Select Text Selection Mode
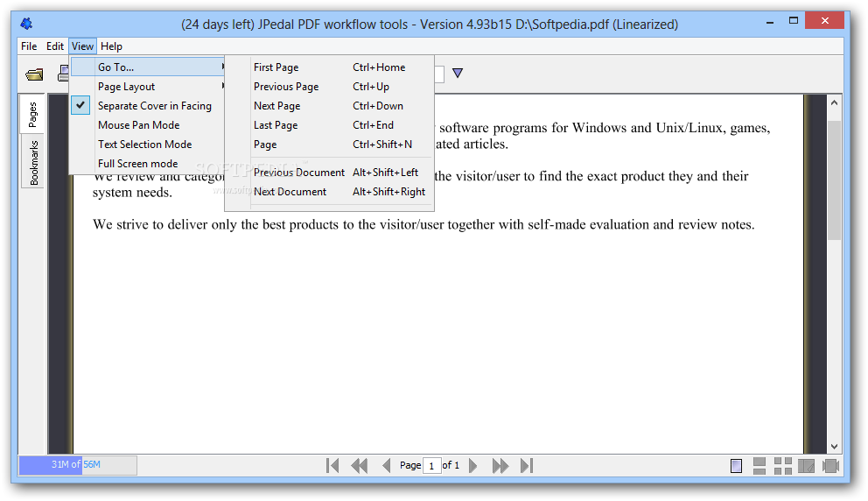Screen dimensions: 868x501 tap(148, 145)
